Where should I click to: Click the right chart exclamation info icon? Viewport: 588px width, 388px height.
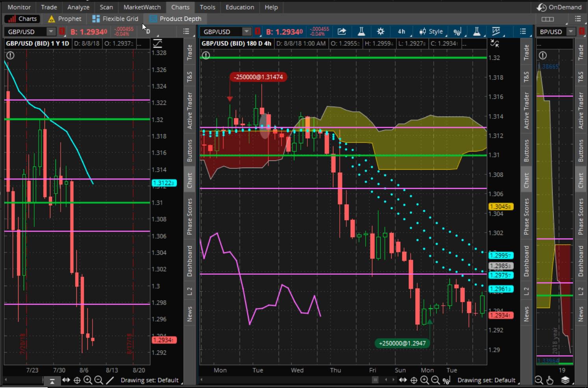coord(543,55)
